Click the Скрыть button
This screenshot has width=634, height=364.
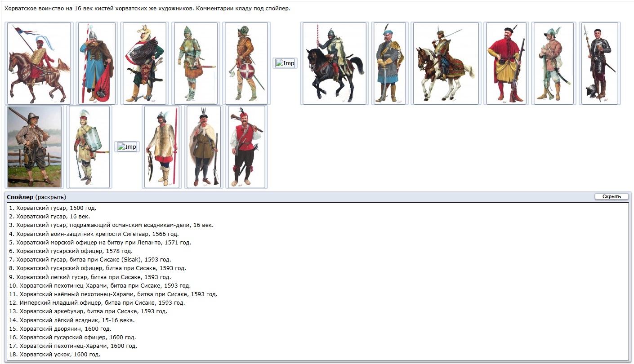coord(611,196)
